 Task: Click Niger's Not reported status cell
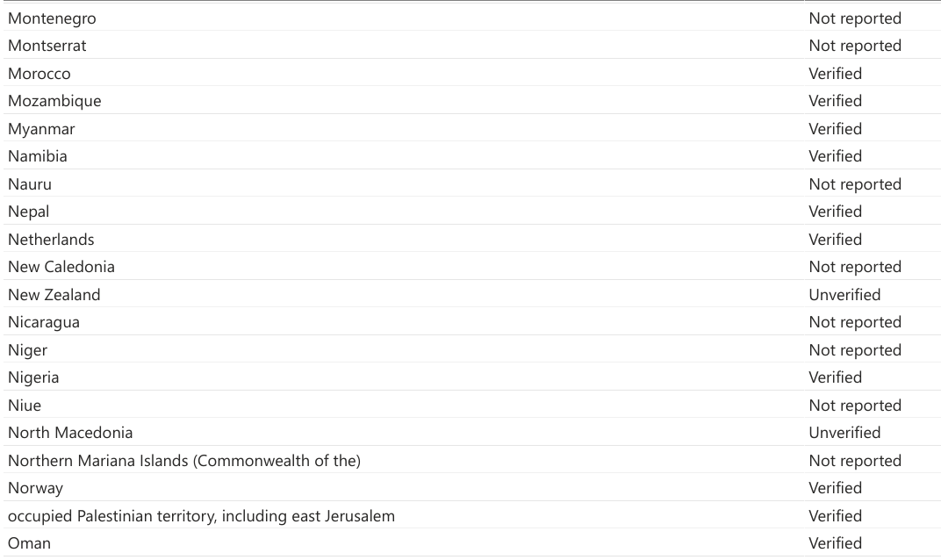point(854,350)
